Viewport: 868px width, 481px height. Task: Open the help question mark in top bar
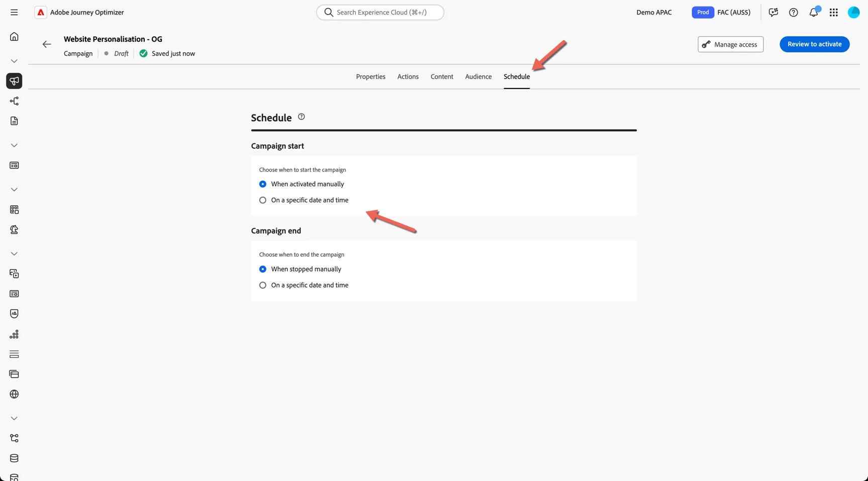pos(794,13)
